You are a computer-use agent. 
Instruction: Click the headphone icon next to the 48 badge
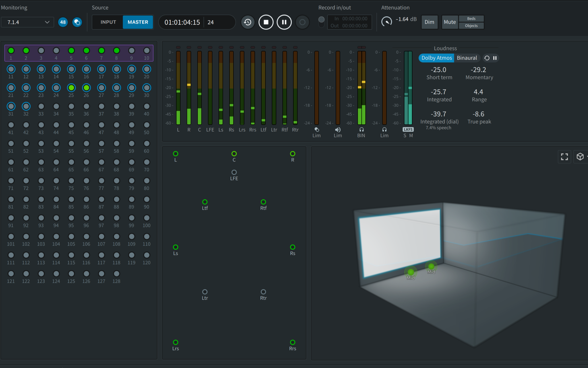point(77,22)
